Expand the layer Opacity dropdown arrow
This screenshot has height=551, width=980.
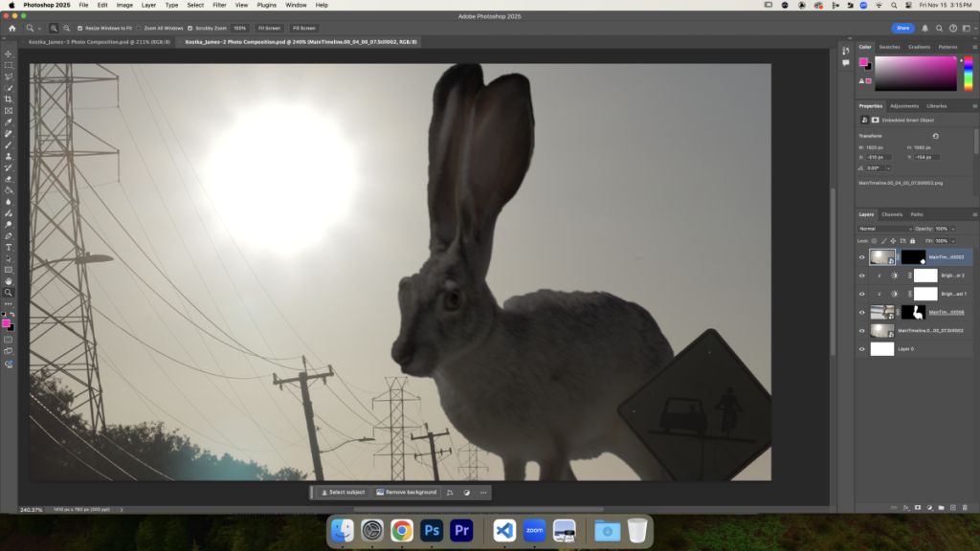[x=953, y=229]
